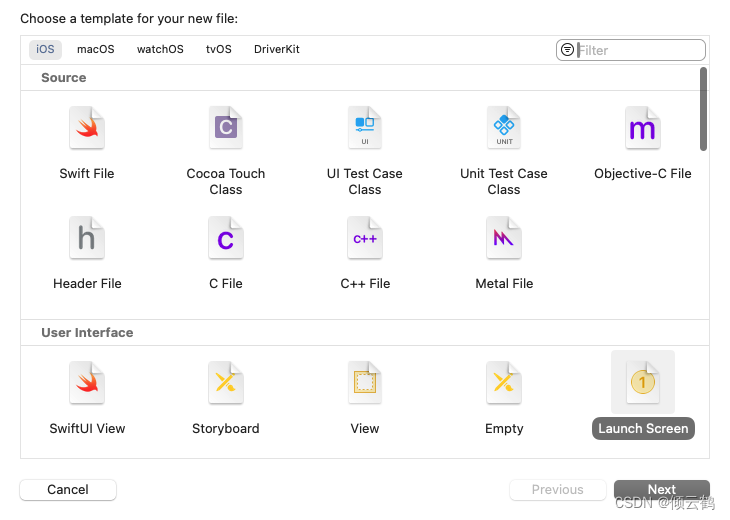Select the Storyboard template icon
The width and height of the screenshot is (730, 520).
pyautogui.click(x=226, y=383)
